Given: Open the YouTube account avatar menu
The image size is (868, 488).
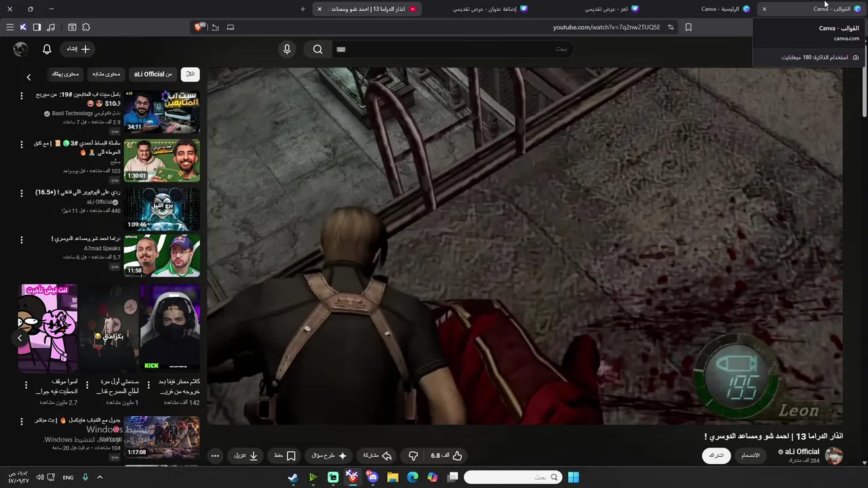Looking at the screenshot, I should pyautogui.click(x=21, y=49).
